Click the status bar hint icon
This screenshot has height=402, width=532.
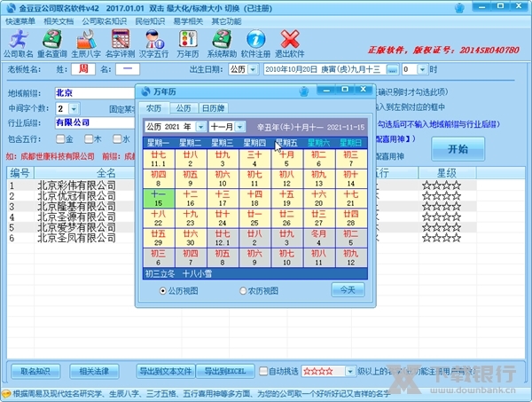pos(6,394)
